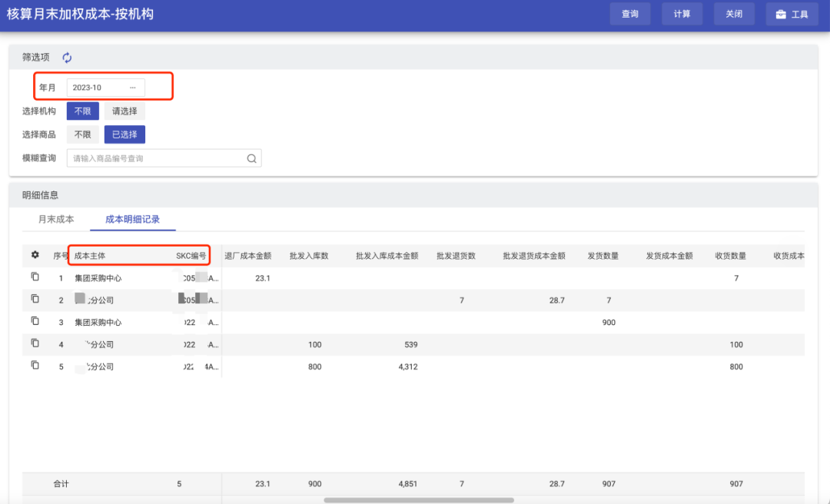Click the 计算 button
The image size is (830, 504).
(x=682, y=15)
